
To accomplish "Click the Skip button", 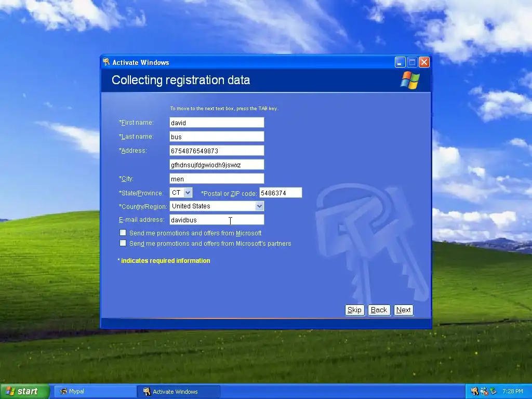I will click(x=354, y=310).
